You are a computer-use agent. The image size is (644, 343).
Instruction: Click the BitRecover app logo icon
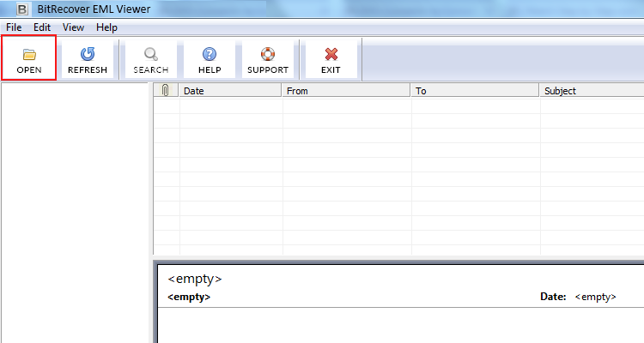pyautogui.click(x=22, y=9)
